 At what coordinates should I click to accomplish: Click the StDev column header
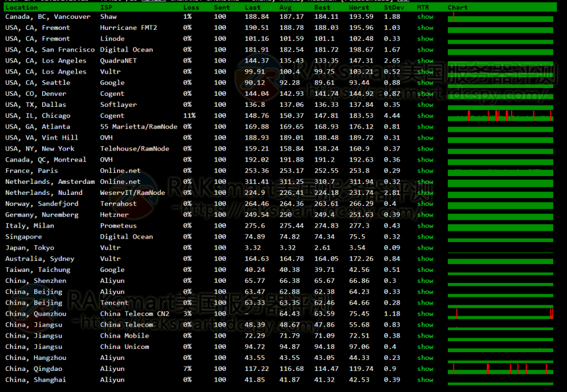tap(394, 7)
